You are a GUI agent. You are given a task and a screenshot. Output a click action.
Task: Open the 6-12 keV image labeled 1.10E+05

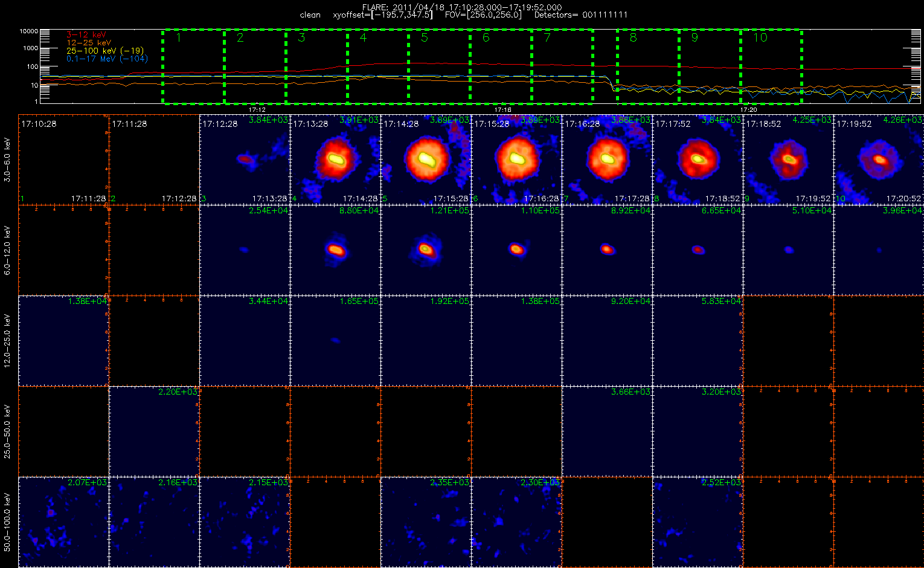click(516, 250)
